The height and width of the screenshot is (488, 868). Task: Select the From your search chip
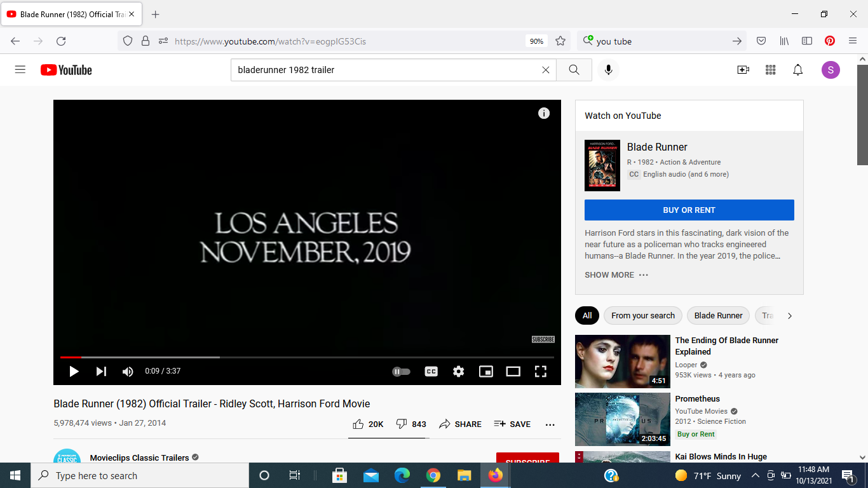(643, 316)
